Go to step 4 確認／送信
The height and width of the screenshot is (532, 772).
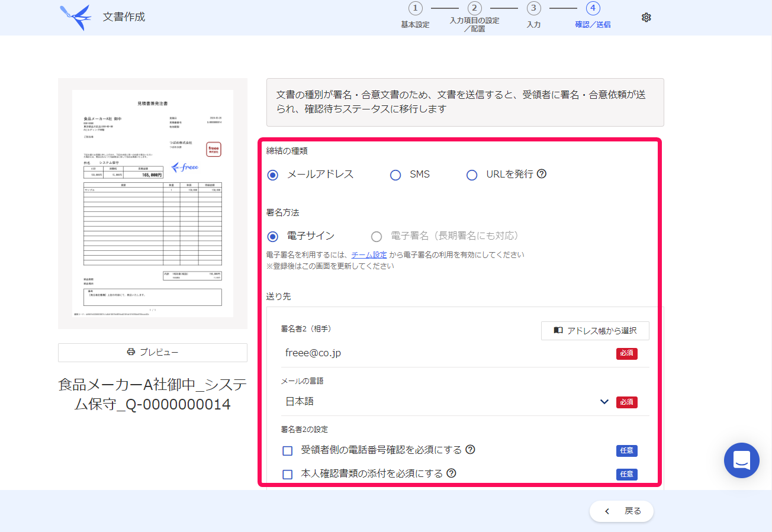click(593, 16)
